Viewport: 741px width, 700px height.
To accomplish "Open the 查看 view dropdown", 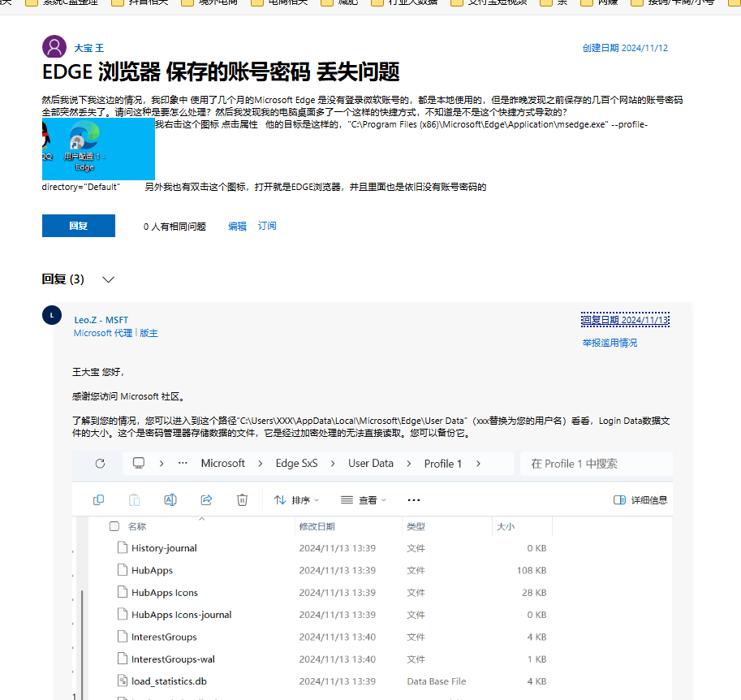I will [364, 500].
